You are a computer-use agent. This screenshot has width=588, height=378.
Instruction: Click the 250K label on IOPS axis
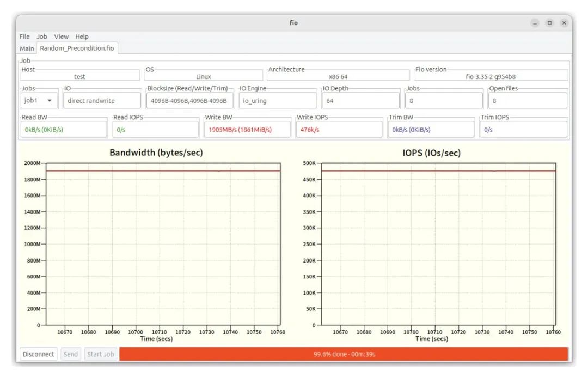[309, 244]
